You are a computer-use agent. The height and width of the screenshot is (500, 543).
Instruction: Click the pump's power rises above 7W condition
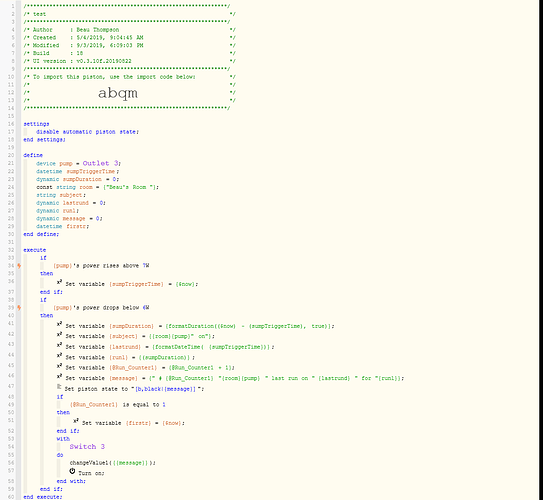tap(101, 266)
